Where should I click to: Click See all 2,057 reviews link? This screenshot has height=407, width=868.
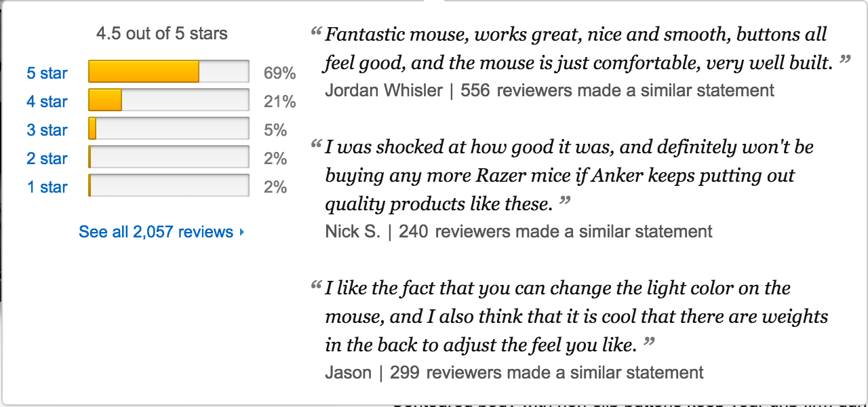156,232
